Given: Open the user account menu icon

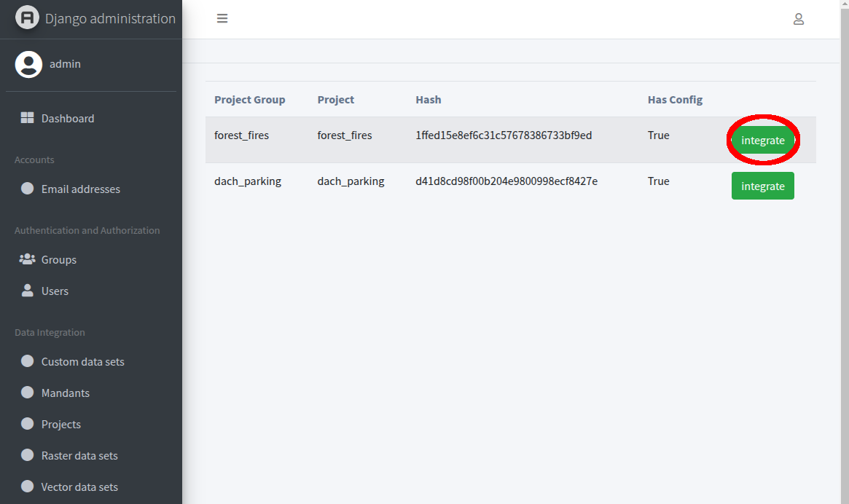Looking at the screenshot, I should [798, 20].
